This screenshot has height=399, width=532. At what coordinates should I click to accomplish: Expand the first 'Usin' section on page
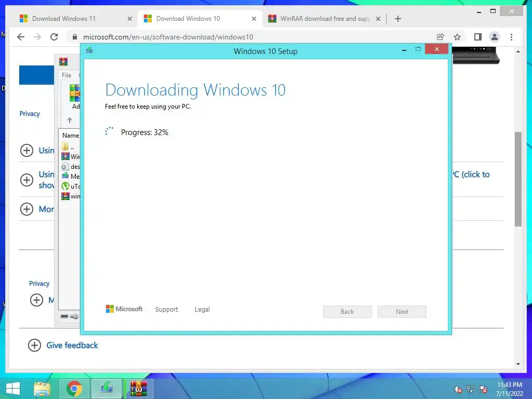point(27,150)
